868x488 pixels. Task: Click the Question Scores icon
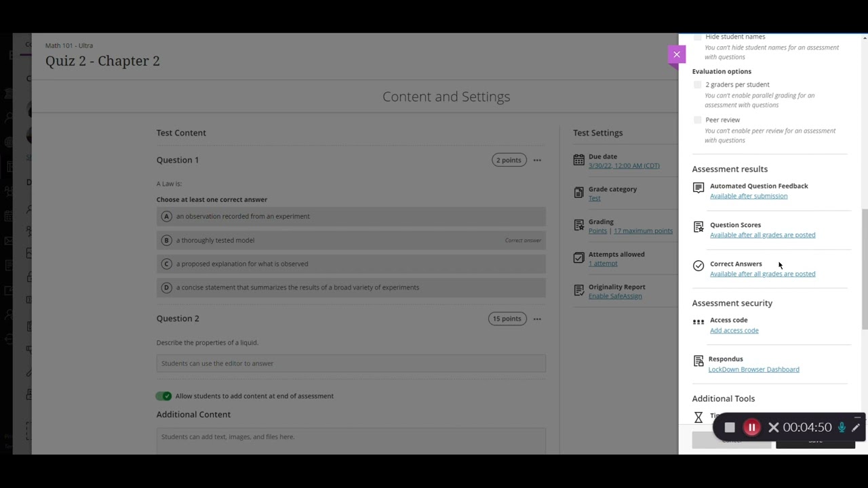(x=698, y=227)
